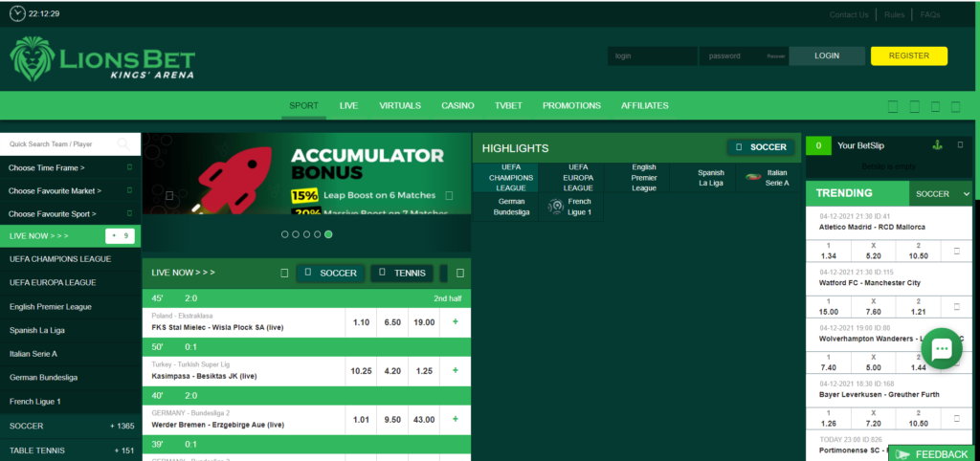Open the Highlights SOCCER selector

[761, 147]
